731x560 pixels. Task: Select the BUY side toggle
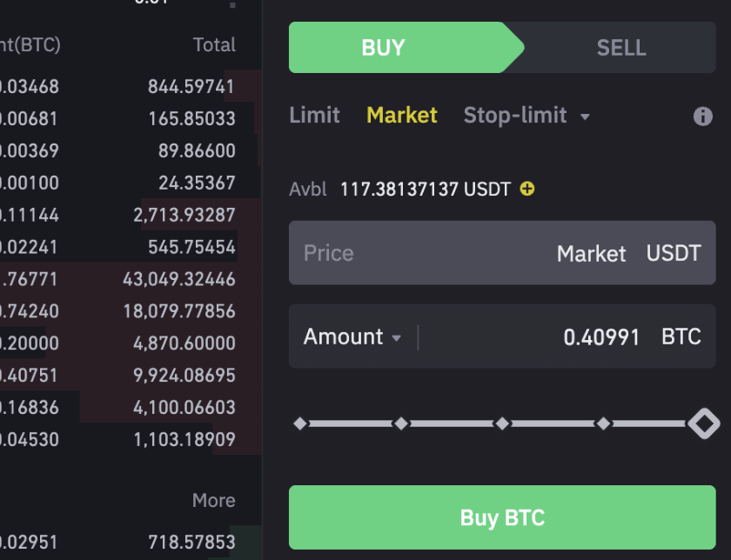point(384,48)
